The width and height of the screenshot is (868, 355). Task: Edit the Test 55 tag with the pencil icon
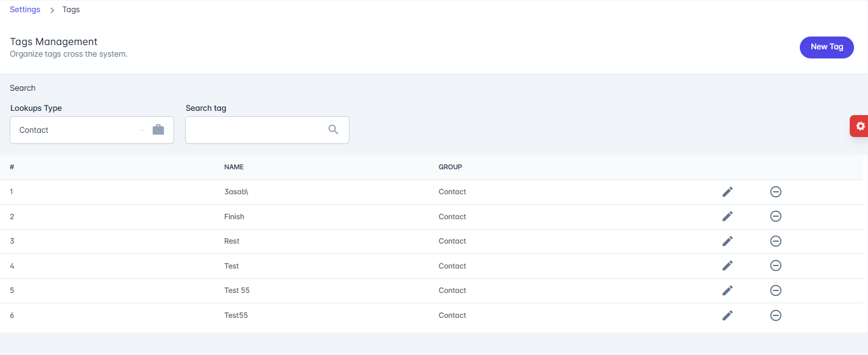(727, 290)
